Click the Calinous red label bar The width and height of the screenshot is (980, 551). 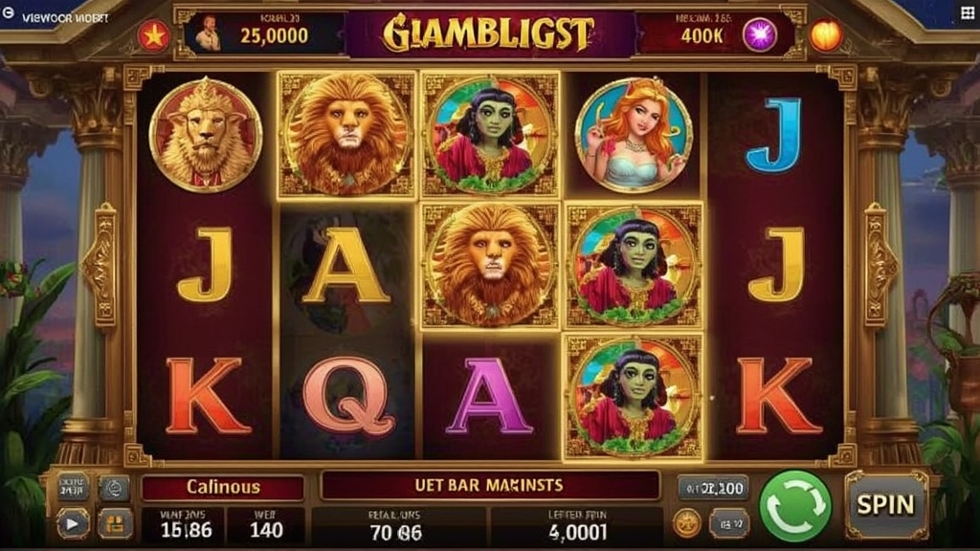tap(223, 487)
